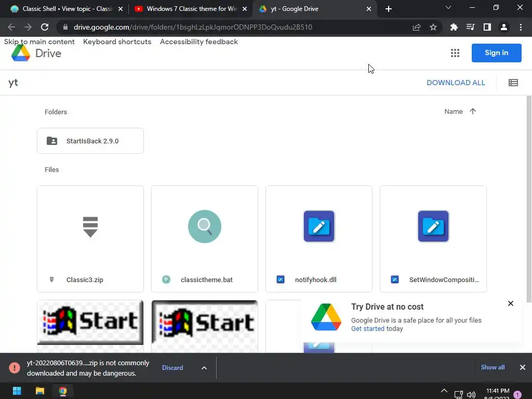
Task: Open the classictheme.bat magnifier thumbnail
Action: click(x=205, y=227)
